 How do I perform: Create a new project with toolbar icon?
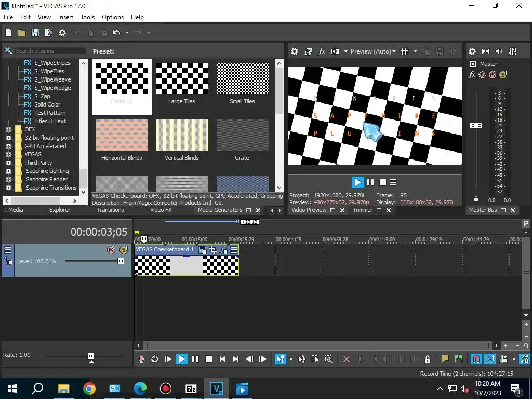[x=8, y=33]
